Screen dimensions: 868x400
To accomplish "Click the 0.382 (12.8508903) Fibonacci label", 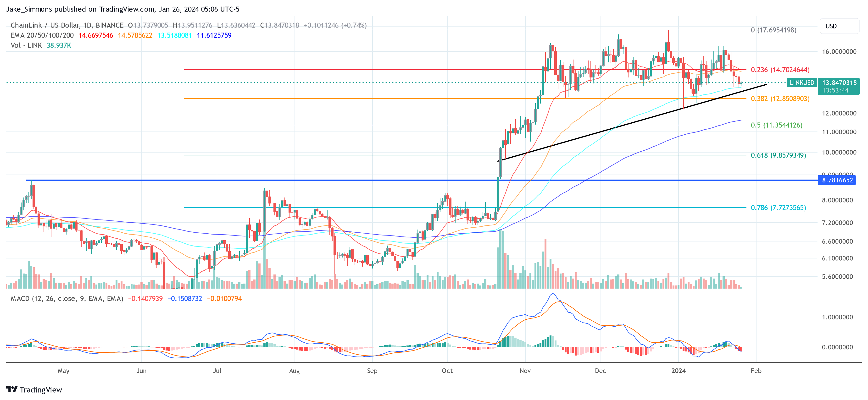I will [780, 99].
